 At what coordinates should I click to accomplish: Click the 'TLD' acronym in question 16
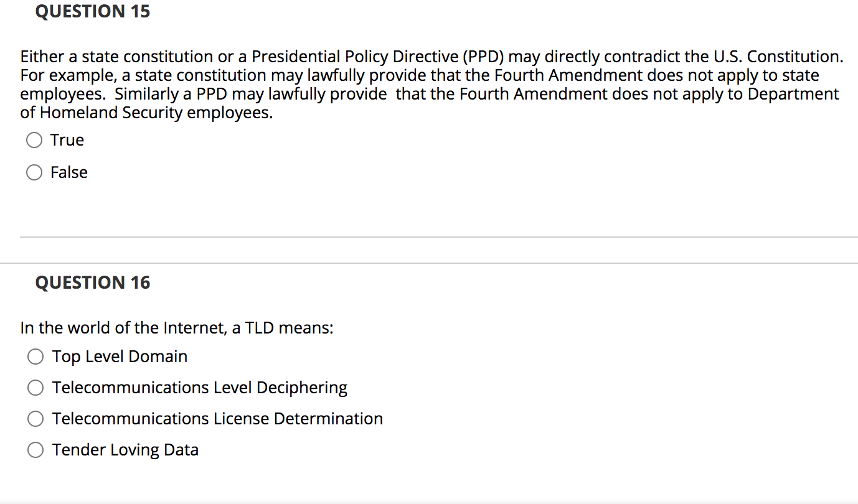click(260, 328)
